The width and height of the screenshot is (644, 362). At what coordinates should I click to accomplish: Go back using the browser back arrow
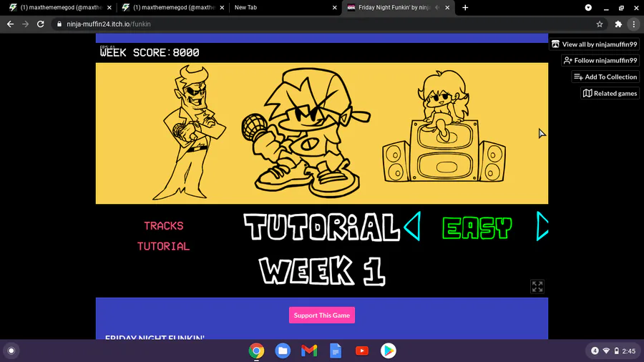10,24
